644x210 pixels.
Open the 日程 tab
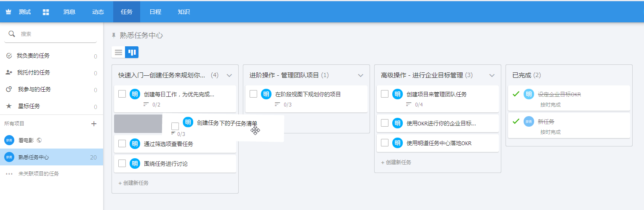click(x=155, y=12)
